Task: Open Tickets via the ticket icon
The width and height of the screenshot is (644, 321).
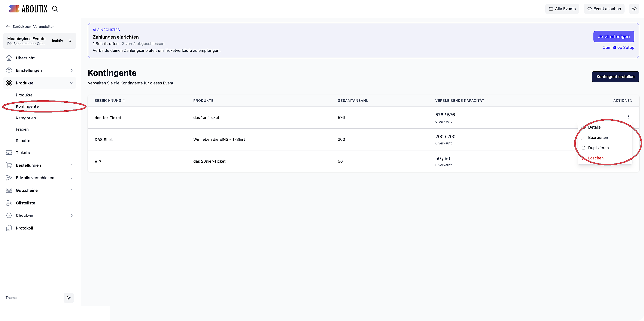Action: [x=9, y=153]
